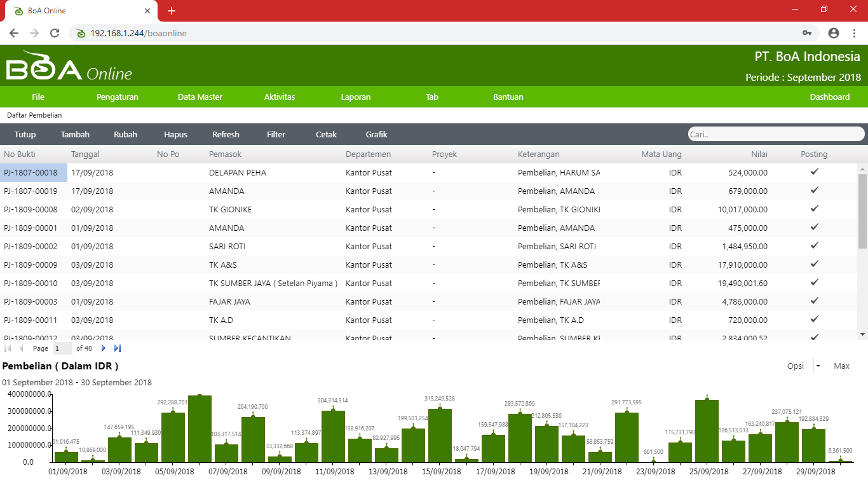Click into the Cari search field

click(x=775, y=134)
